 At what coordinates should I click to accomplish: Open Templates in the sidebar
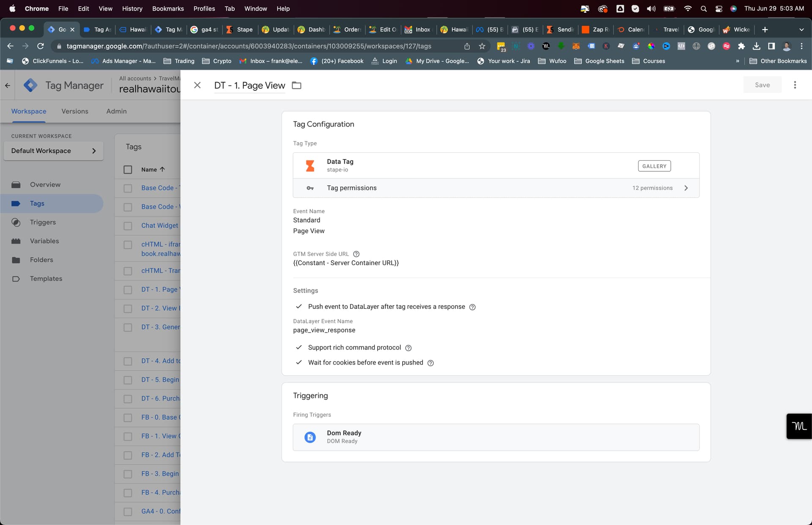pyautogui.click(x=46, y=278)
